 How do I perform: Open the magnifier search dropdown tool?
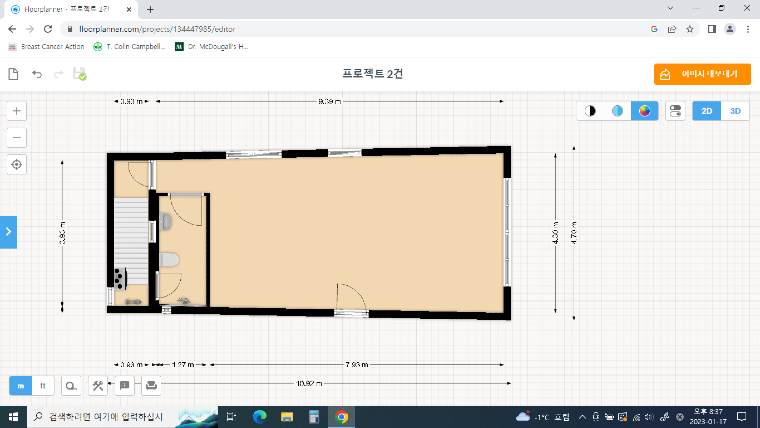72,385
